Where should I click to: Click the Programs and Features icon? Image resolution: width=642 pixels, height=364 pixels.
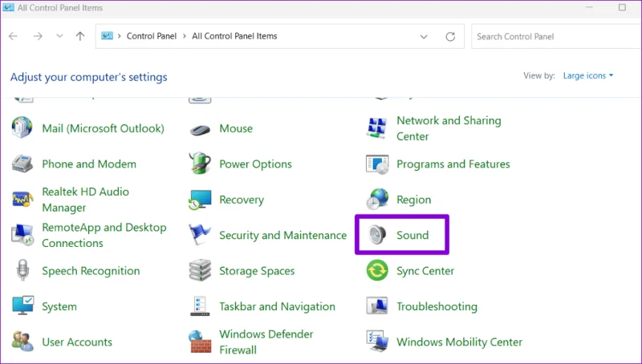pyautogui.click(x=376, y=164)
